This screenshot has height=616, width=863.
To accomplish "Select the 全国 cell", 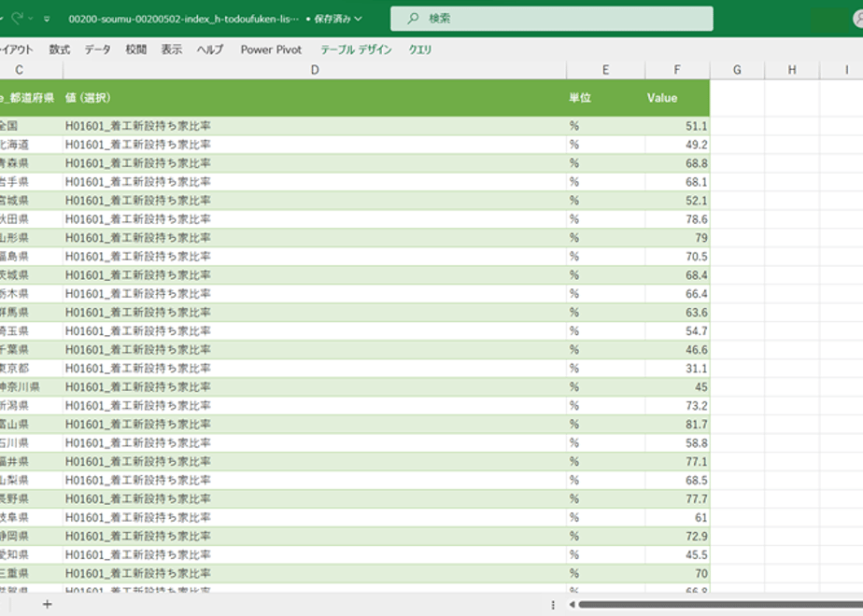I will pos(31,126).
